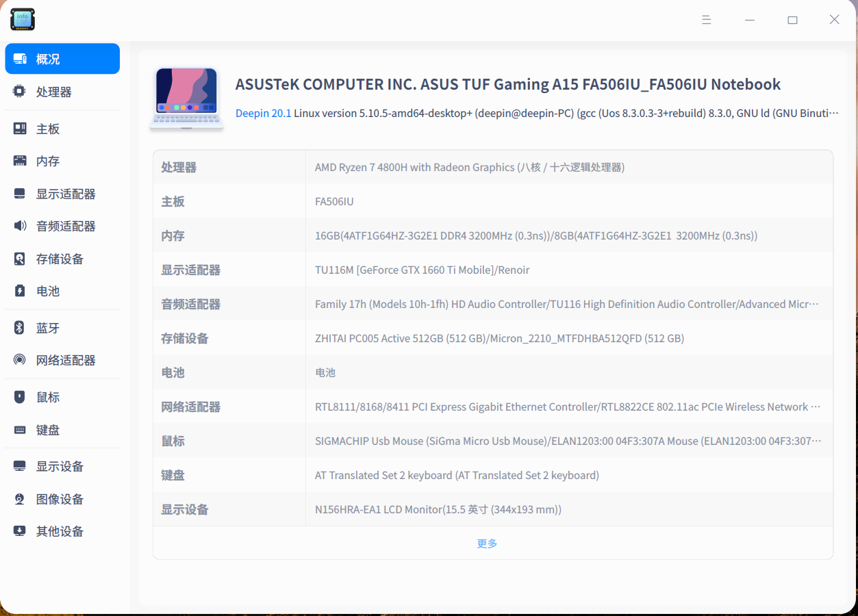Screen dimensions: 858x616
Task: Click the 更多 link below the table
Action: coord(487,543)
